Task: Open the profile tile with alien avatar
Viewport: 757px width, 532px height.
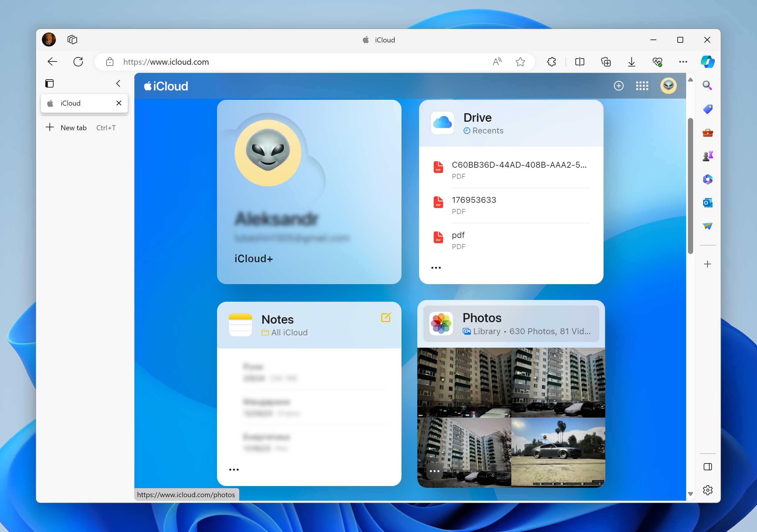Action: 309,192
